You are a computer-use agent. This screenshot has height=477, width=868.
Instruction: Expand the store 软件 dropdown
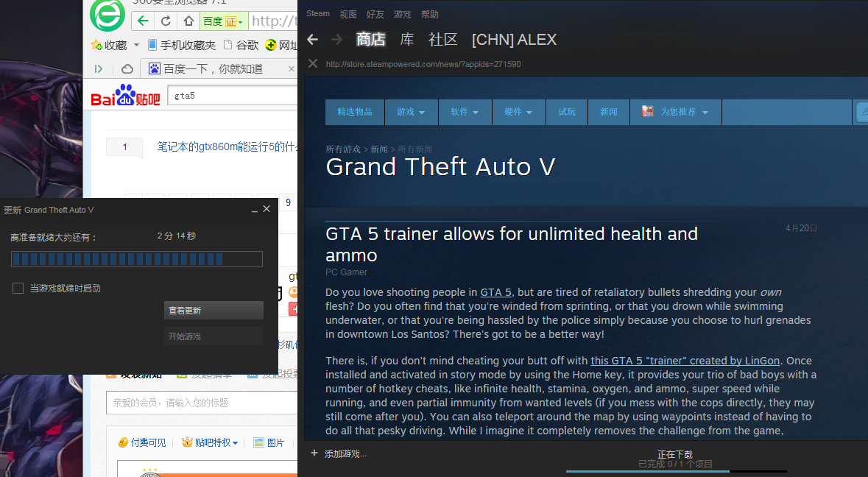coord(465,112)
